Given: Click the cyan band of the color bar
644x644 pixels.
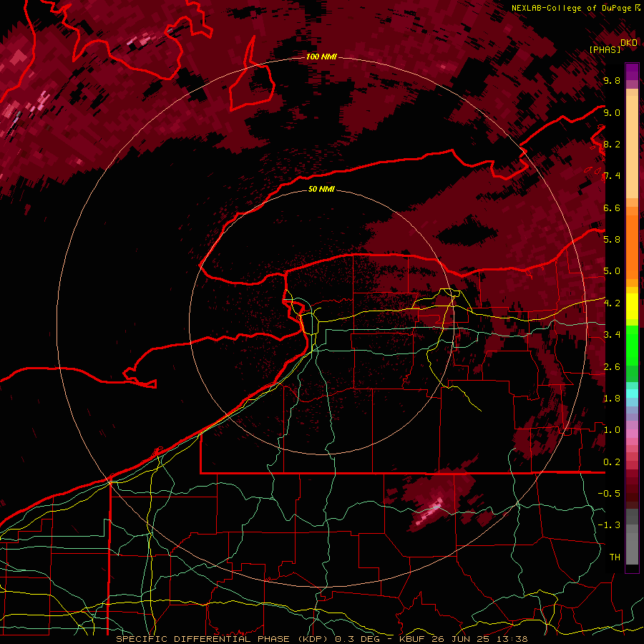Looking at the screenshot, I should [632, 394].
